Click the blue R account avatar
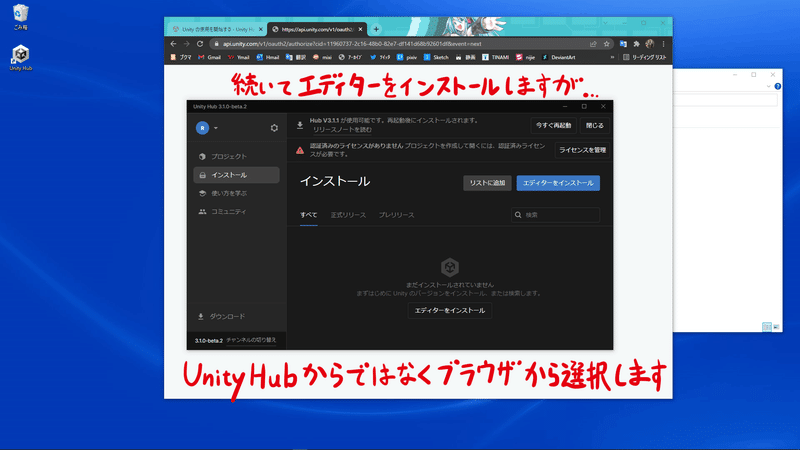The height and width of the screenshot is (450, 800). coord(203,128)
